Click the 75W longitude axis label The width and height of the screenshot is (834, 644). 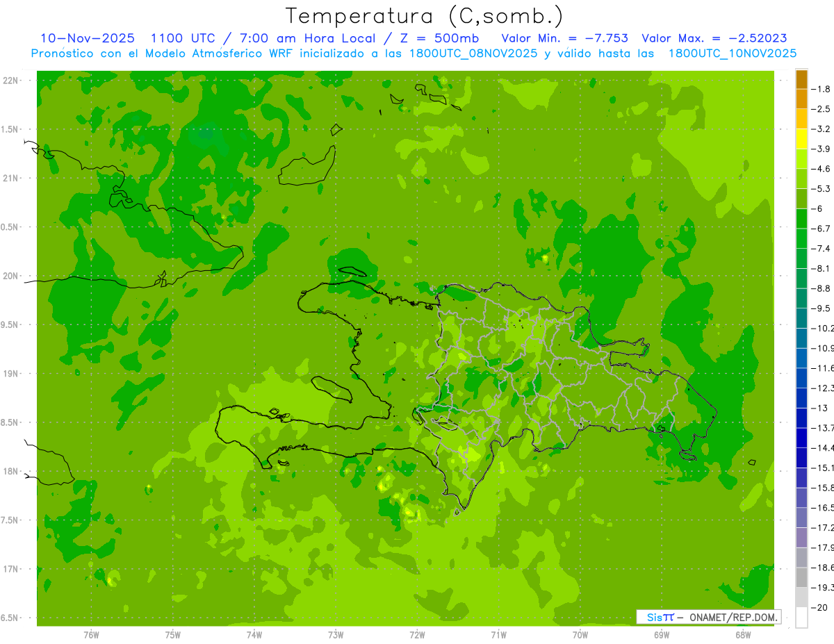[x=173, y=634]
